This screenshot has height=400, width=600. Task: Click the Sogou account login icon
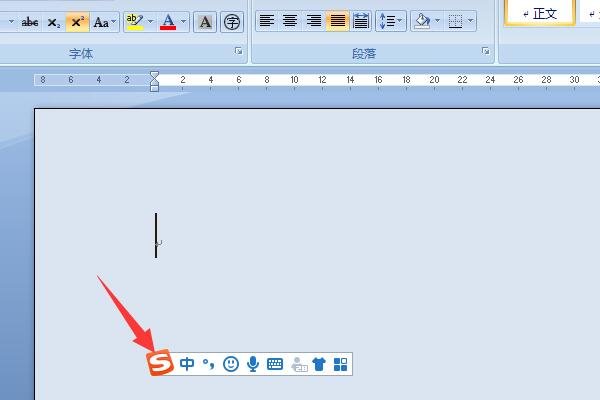298,365
